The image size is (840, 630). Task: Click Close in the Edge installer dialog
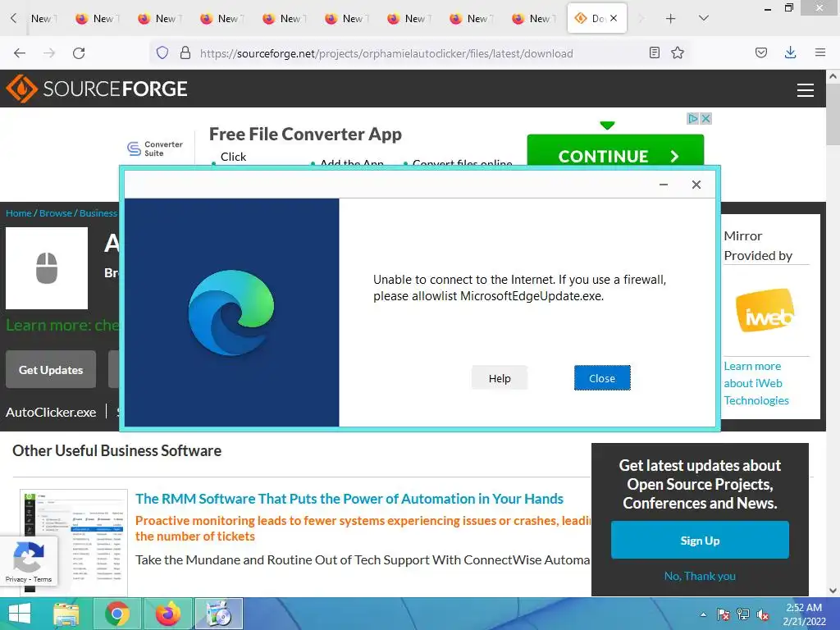tap(602, 378)
